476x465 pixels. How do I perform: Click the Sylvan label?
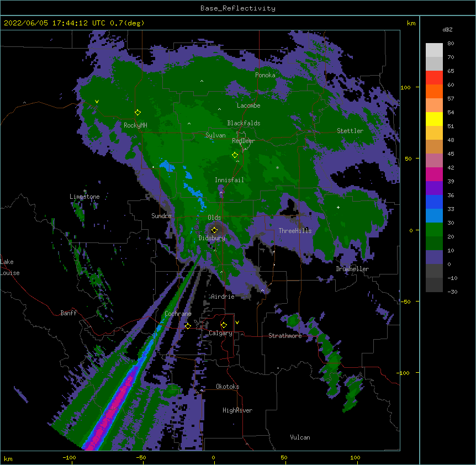(x=215, y=135)
